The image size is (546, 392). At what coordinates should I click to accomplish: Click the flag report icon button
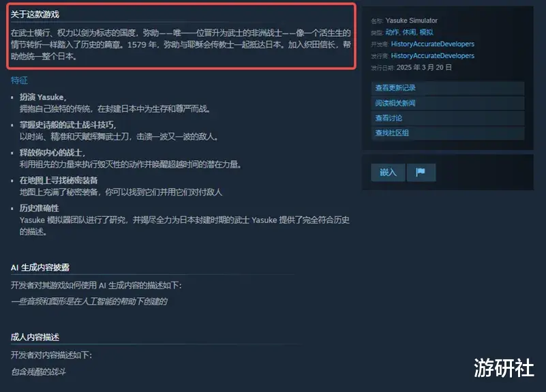[421, 172]
